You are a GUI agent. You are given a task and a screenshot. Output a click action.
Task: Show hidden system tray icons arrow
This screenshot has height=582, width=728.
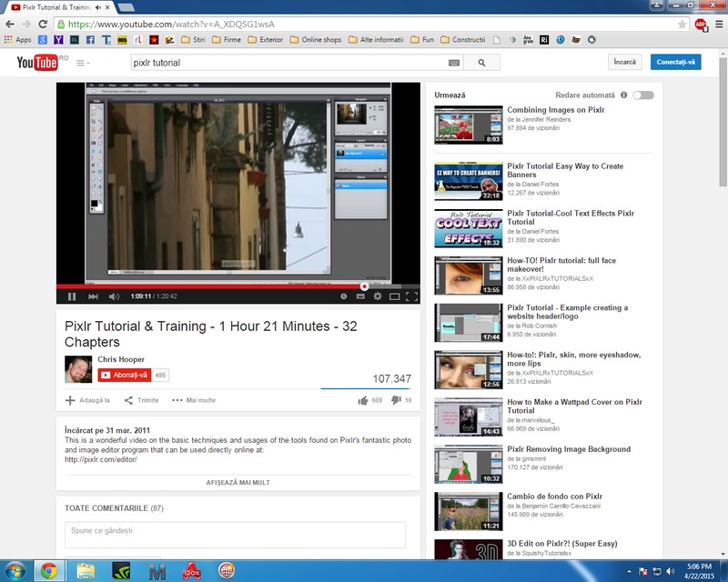pos(629,571)
